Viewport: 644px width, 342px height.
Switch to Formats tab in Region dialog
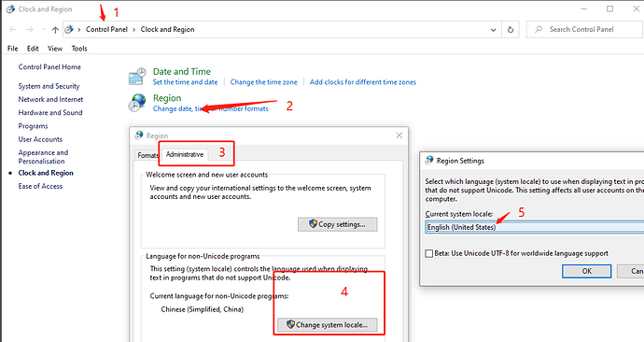coord(147,155)
